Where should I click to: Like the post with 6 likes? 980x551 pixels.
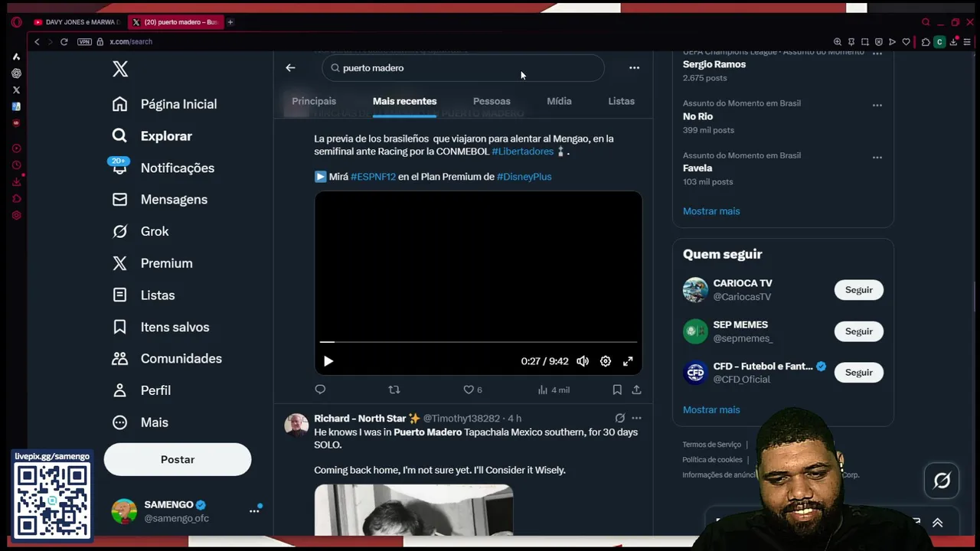(x=472, y=390)
